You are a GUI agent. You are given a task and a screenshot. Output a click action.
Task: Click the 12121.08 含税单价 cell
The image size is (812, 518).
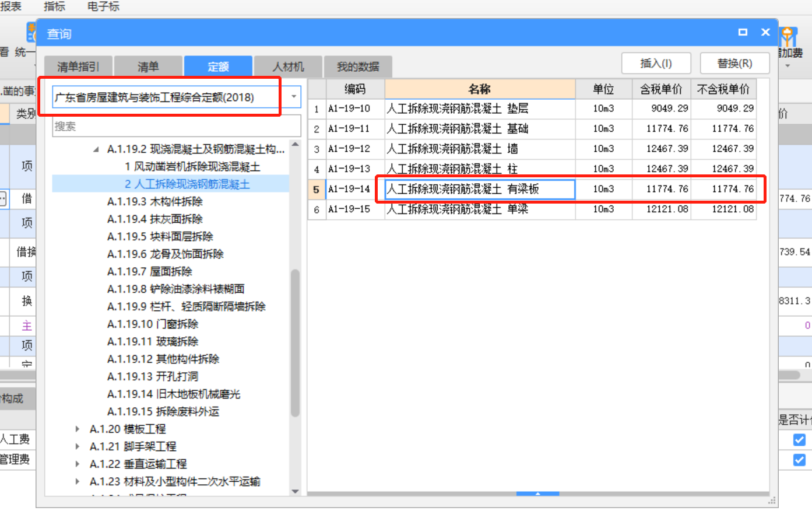coord(661,209)
